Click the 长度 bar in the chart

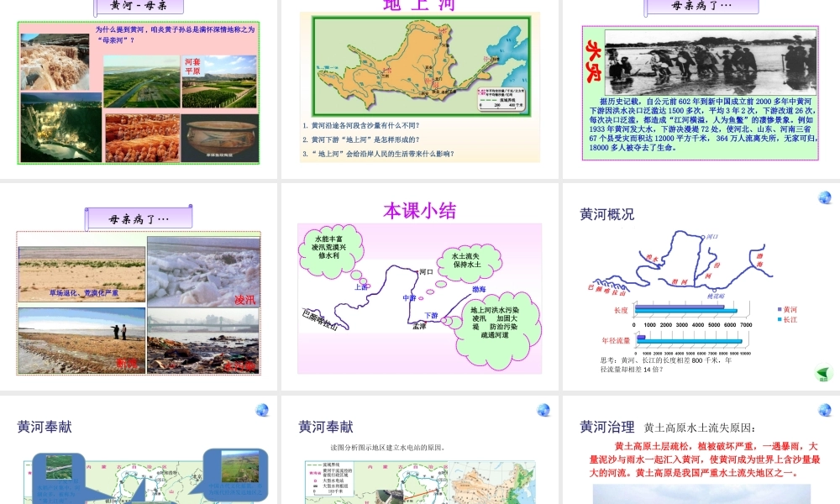click(686, 309)
